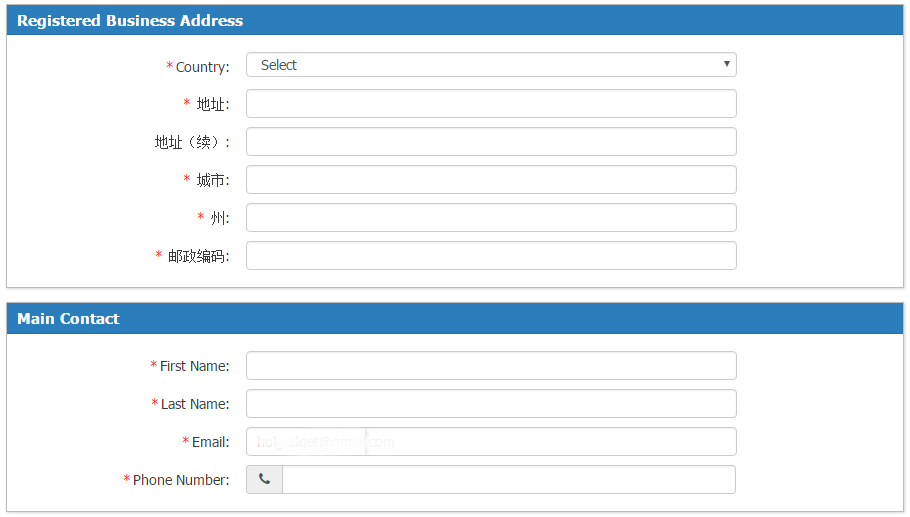Click the 城市 field label

212,180
